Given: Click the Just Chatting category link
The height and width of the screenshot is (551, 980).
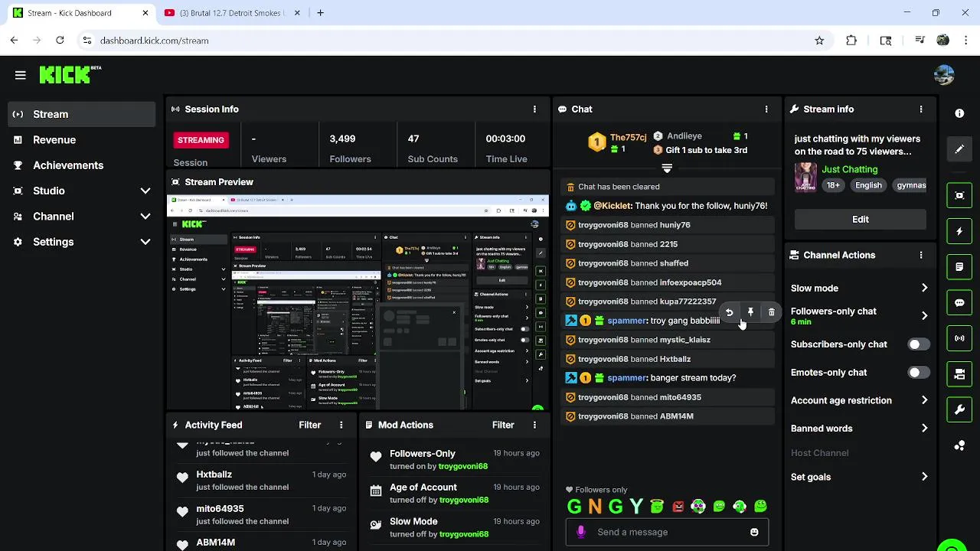Looking at the screenshot, I should (x=850, y=169).
